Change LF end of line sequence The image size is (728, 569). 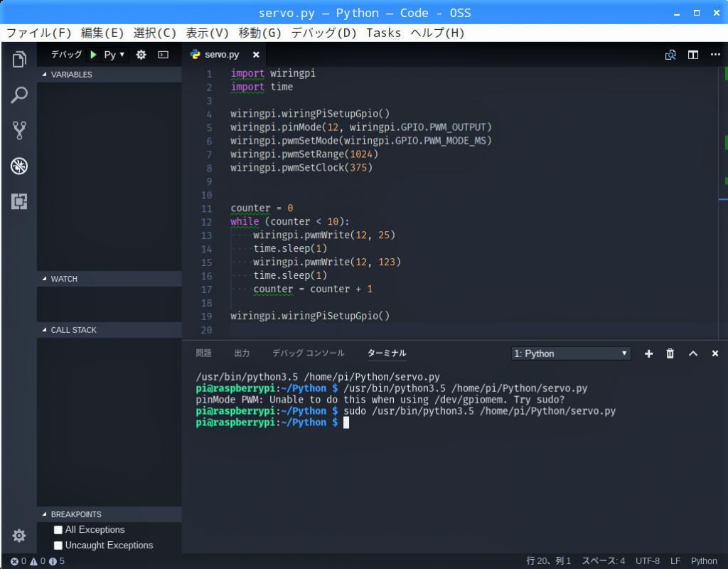click(675, 561)
